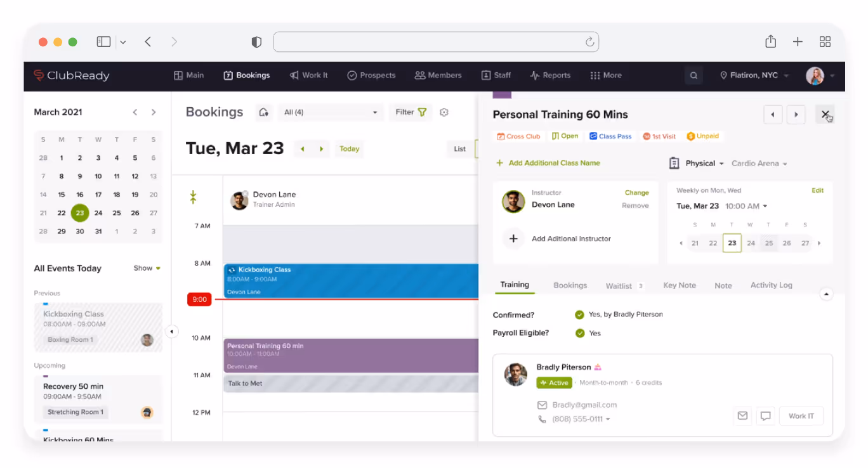
Task: Open the Cardio Arena room dropdown
Action: coord(760,164)
